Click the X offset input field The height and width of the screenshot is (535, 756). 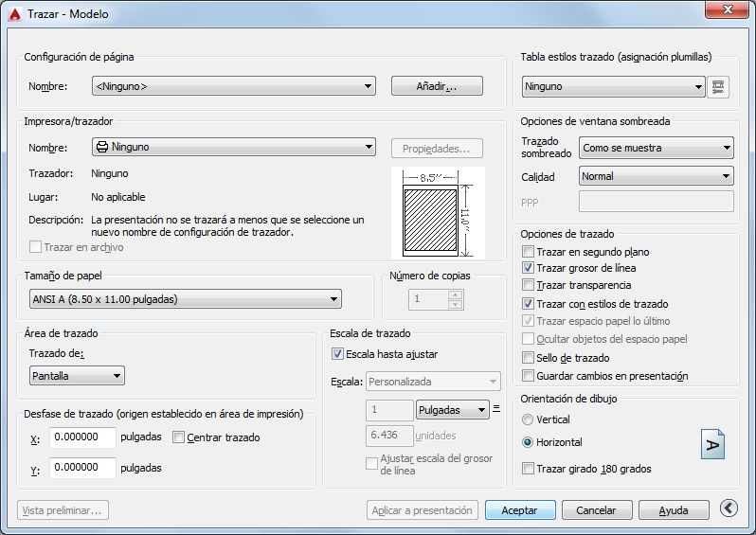coord(83,437)
